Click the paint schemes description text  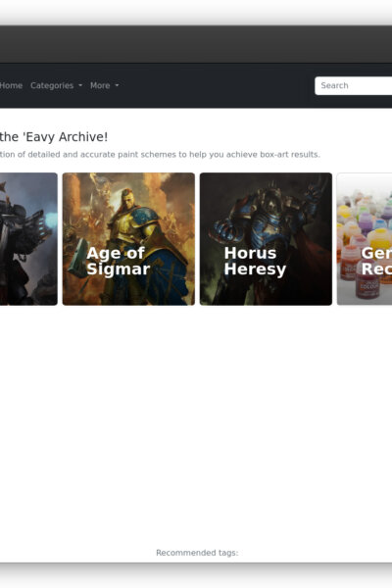(160, 155)
